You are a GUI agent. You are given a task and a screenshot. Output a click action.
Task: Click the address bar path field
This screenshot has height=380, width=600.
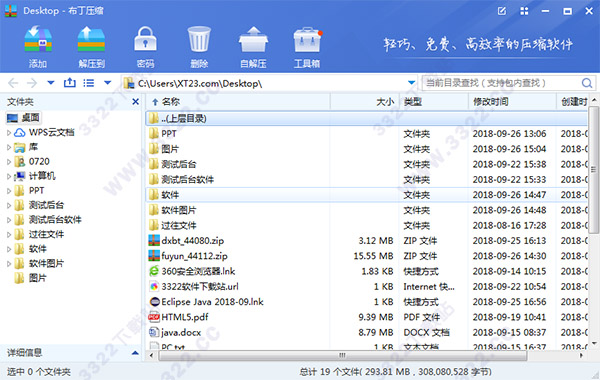point(269,83)
